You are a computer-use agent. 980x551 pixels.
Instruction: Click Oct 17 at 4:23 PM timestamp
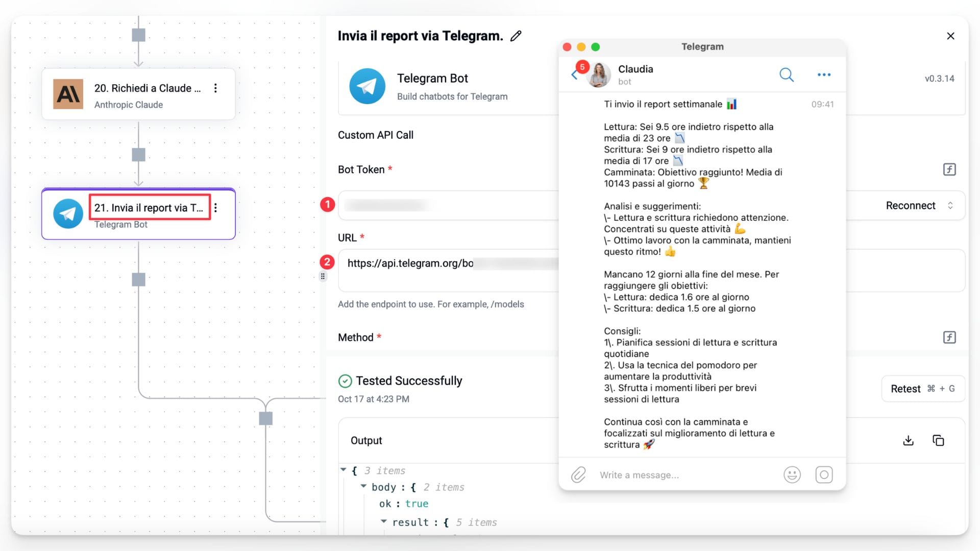coord(374,399)
